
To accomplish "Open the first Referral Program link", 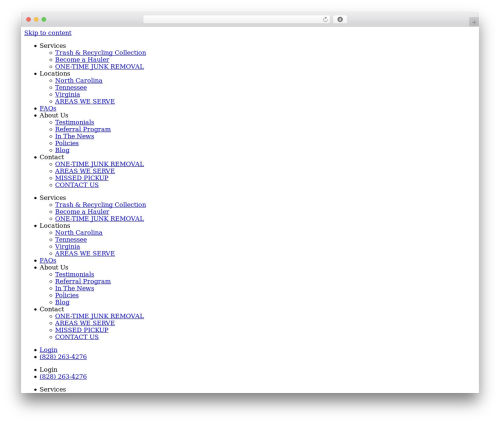I will pos(83,129).
